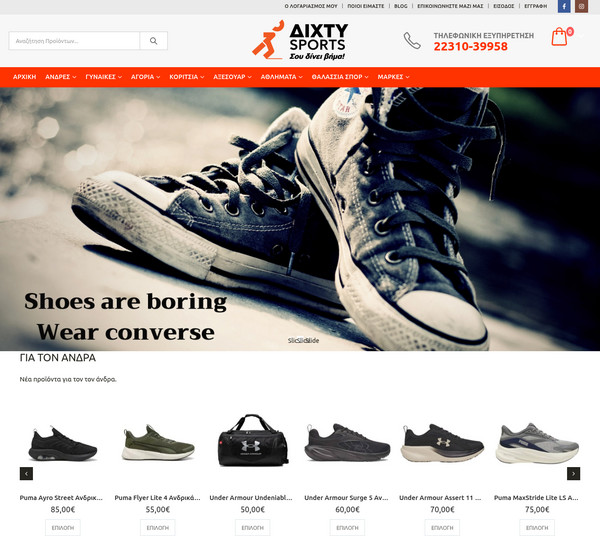Click ΕΠΙΛΟΓΗ button under Assert 11
This screenshot has height=536, width=600.
[442, 528]
